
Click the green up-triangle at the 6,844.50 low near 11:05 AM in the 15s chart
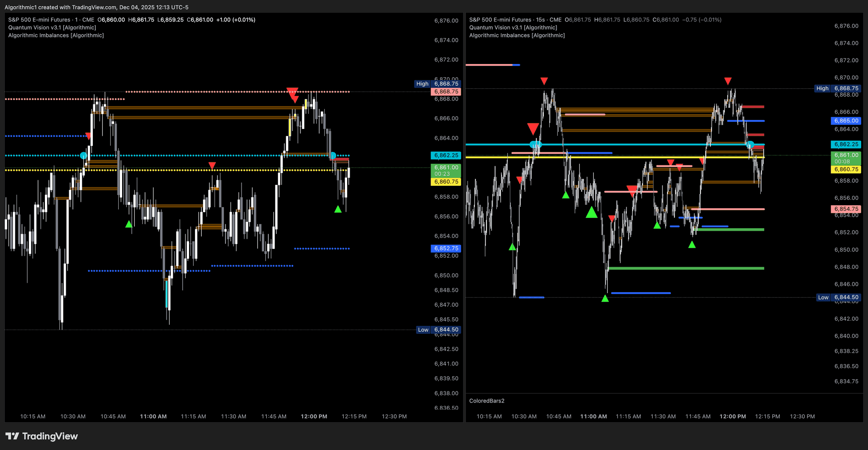click(605, 298)
